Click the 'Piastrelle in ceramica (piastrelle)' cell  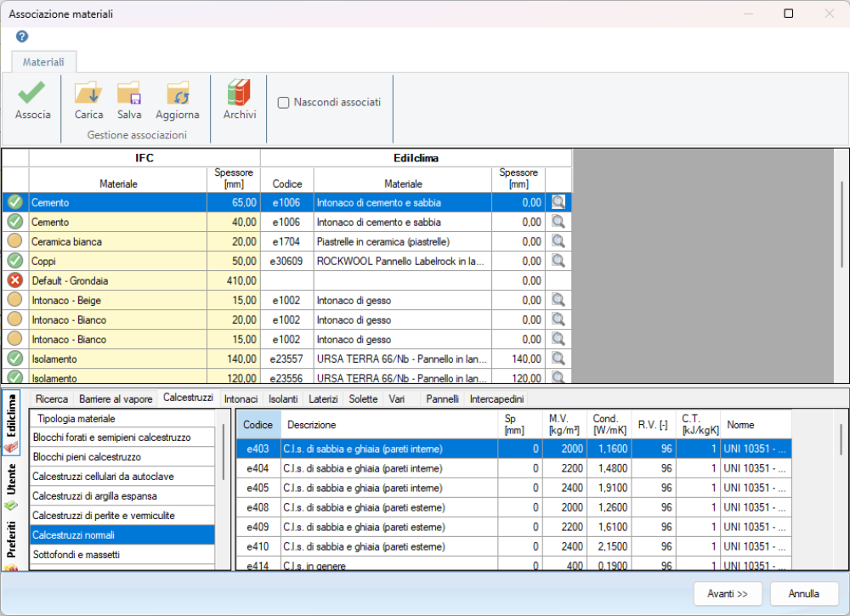(403, 241)
